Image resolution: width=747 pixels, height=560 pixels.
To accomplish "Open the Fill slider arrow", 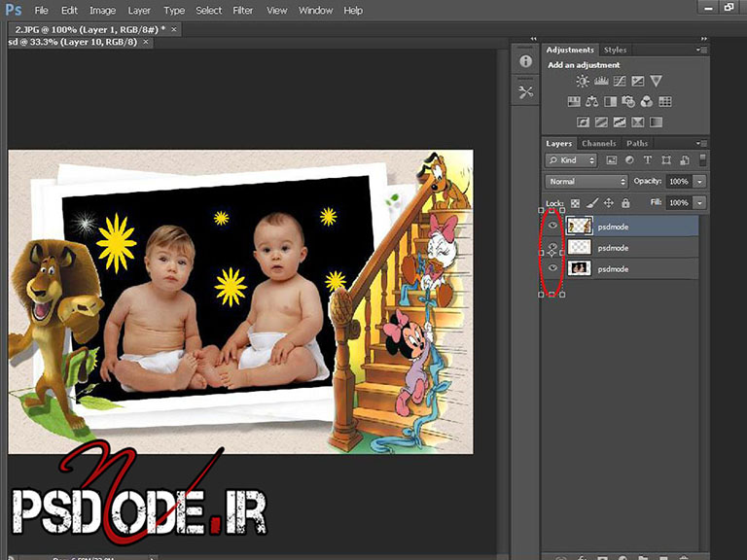I will pyautogui.click(x=700, y=203).
